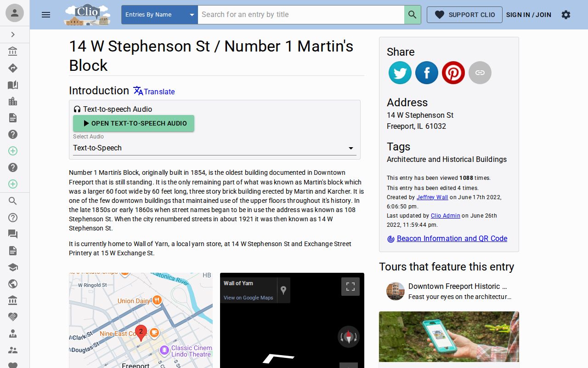Click the Architecture and Historical Buildings tag
588x368 pixels.
click(447, 160)
